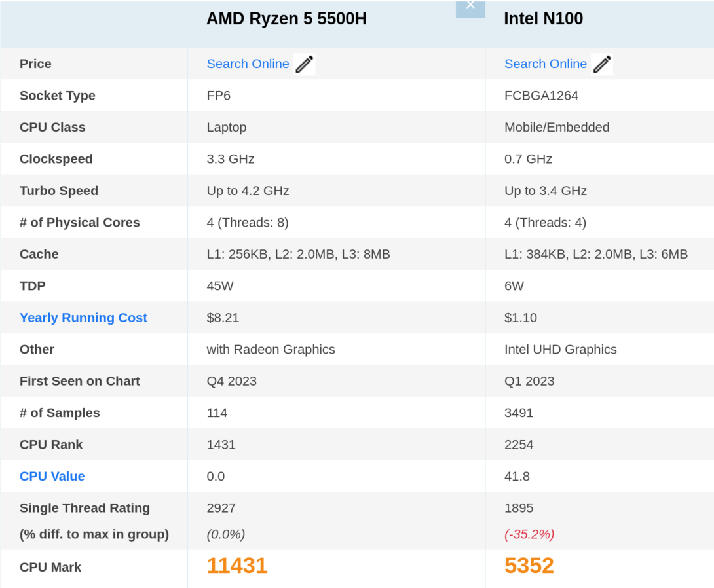Select the Intel N100 column heading
This screenshot has height=588, width=714.
point(543,19)
